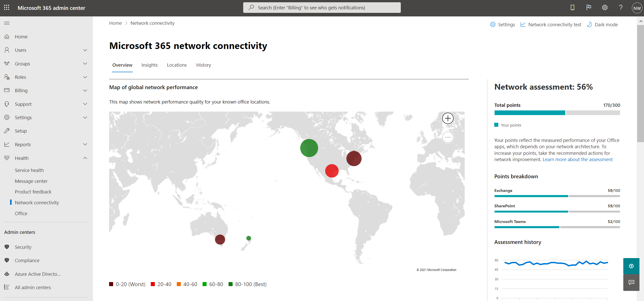Select the History tab

pos(204,65)
